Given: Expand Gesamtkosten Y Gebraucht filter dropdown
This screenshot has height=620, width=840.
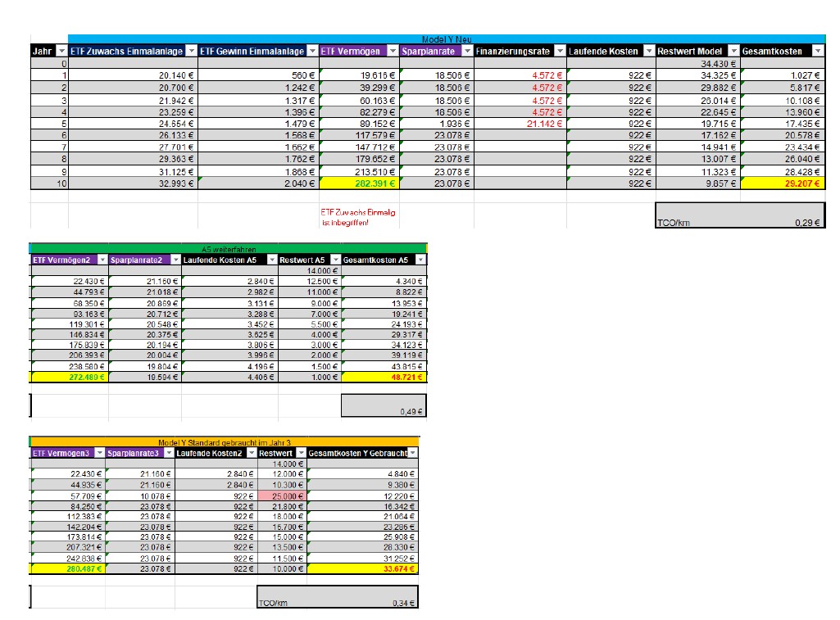Looking at the screenshot, I should click(413, 453).
